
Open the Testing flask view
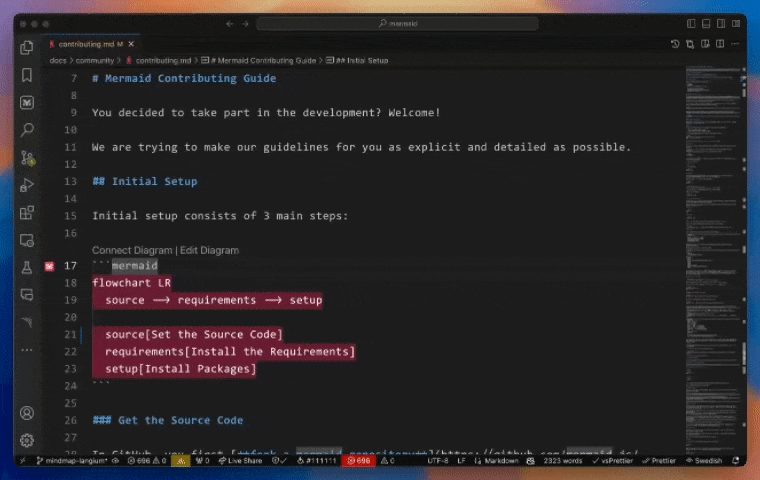point(27,268)
